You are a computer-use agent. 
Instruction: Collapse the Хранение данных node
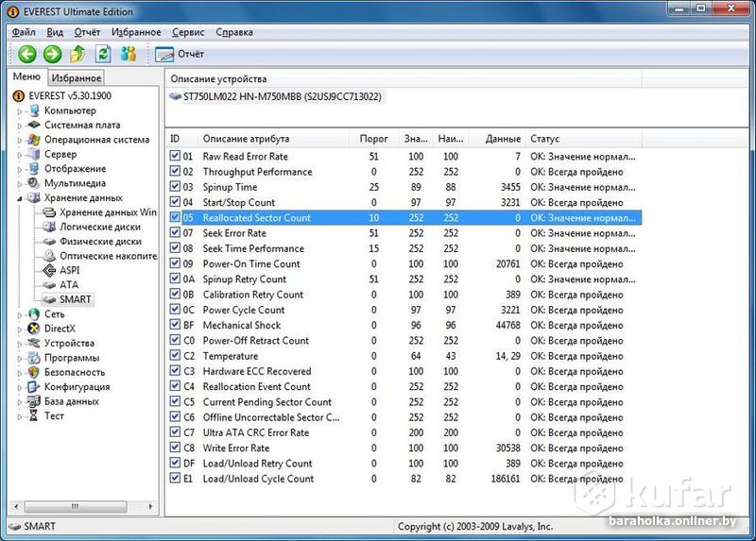click(x=20, y=198)
